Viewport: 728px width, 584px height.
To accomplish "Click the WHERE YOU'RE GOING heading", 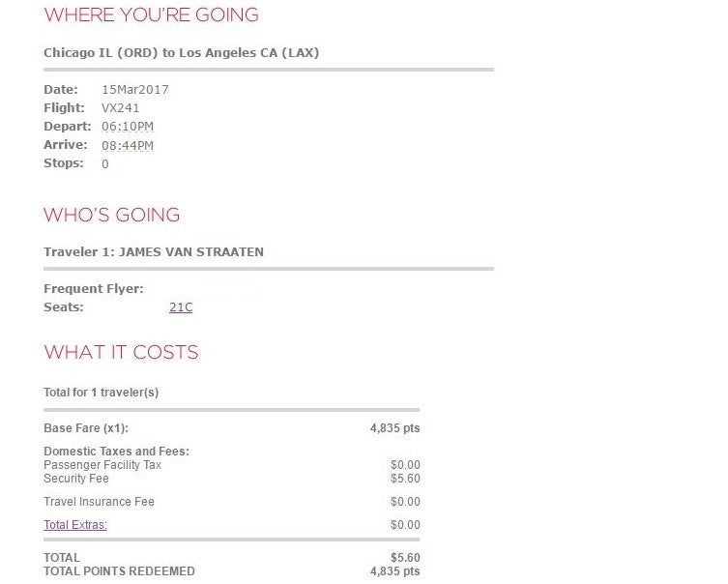I will (x=151, y=15).
